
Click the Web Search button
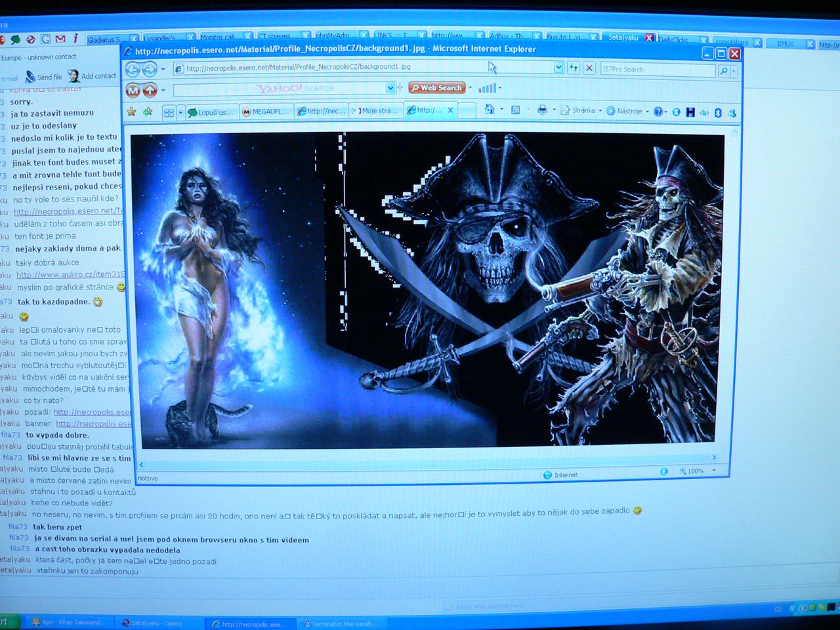(x=437, y=87)
